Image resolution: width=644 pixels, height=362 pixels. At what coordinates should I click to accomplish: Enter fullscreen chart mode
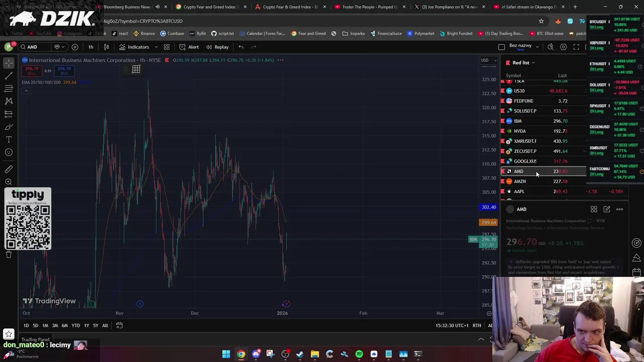[x=576, y=47]
